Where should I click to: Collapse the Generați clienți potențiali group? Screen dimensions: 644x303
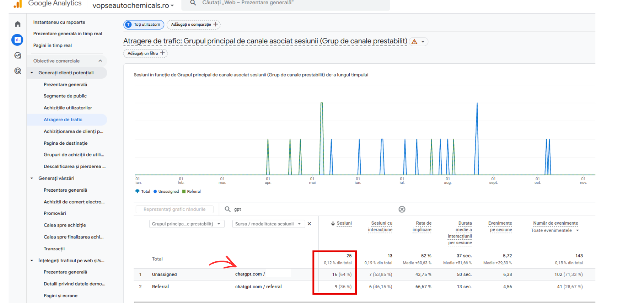pos(32,73)
